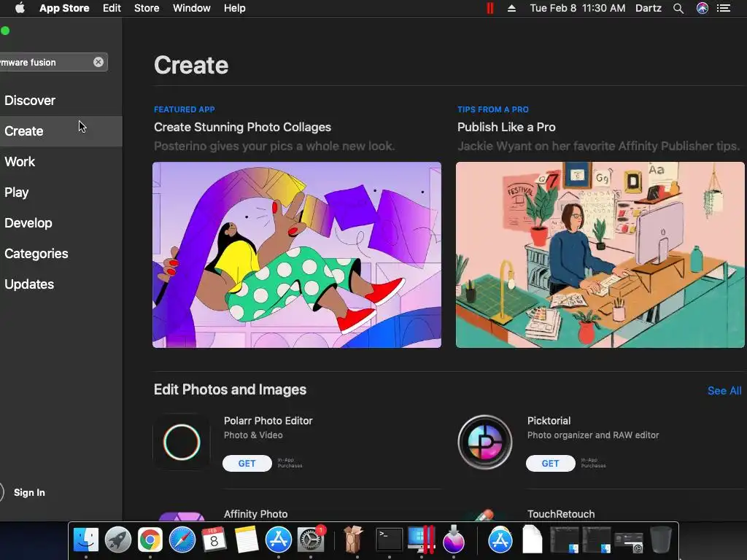Click the Posterino collage artwork
The width and height of the screenshot is (747, 560).
coord(297,254)
